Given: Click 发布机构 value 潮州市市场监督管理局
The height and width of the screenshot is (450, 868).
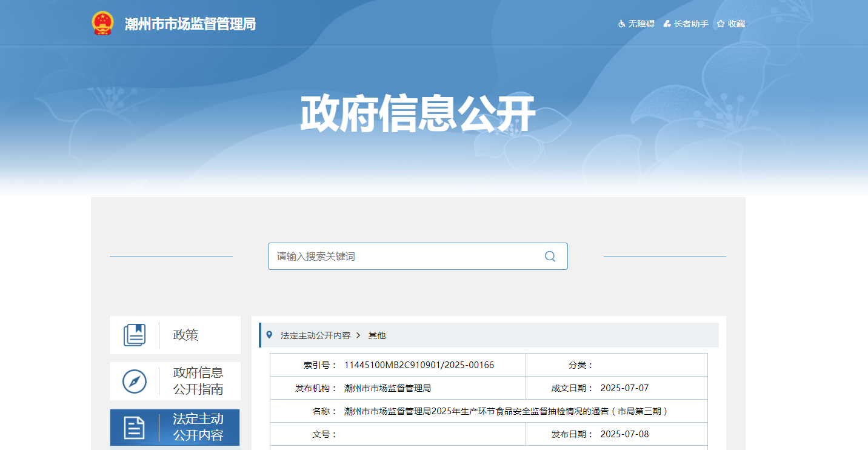Looking at the screenshot, I should point(387,388).
